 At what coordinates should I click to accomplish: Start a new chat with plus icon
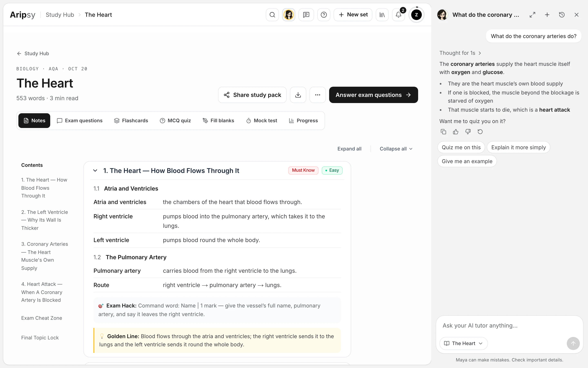(547, 15)
